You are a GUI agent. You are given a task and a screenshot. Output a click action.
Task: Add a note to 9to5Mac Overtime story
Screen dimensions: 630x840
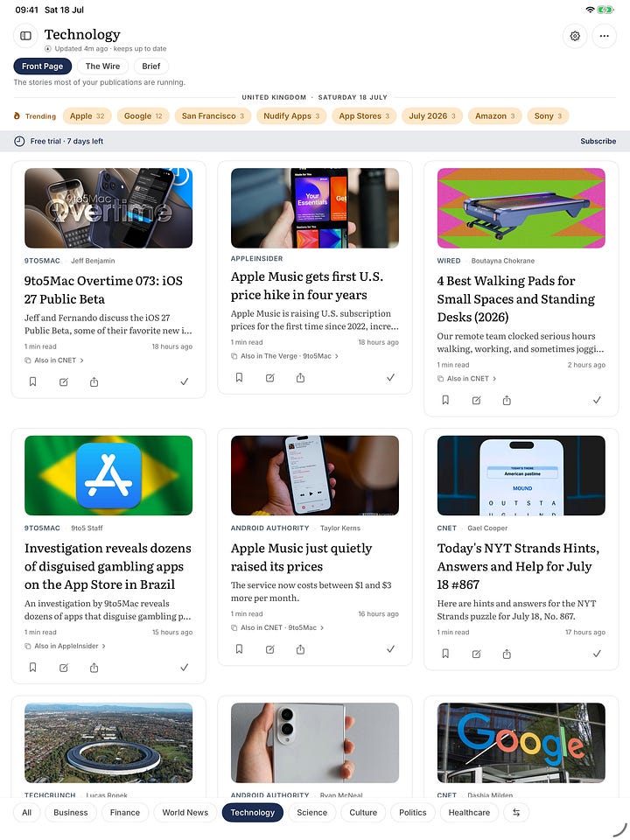pyautogui.click(x=64, y=381)
